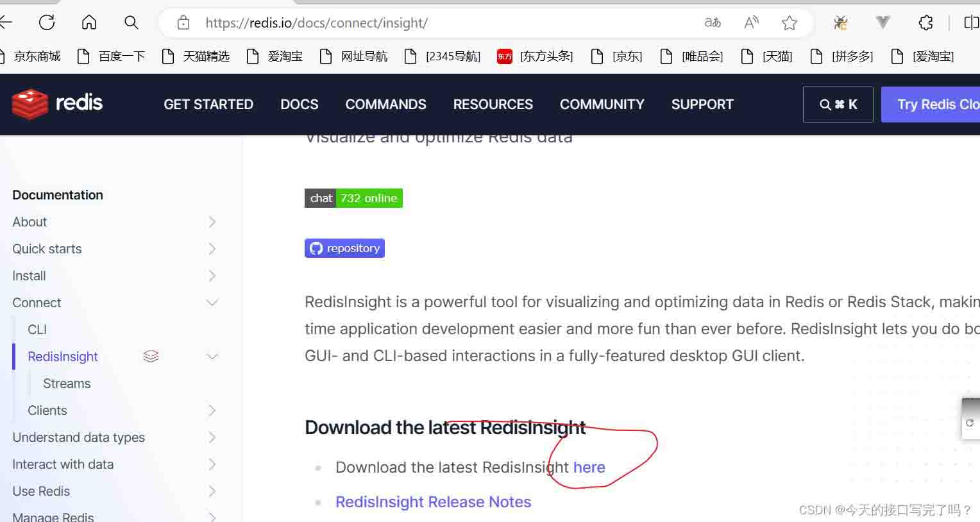Click the Documentation sidebar heading
Viewport: 980px width, 522px height.
58,195
